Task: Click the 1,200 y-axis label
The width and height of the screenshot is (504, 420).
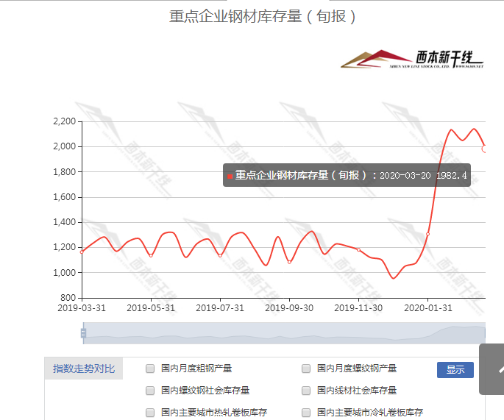Action: (64, 247)
